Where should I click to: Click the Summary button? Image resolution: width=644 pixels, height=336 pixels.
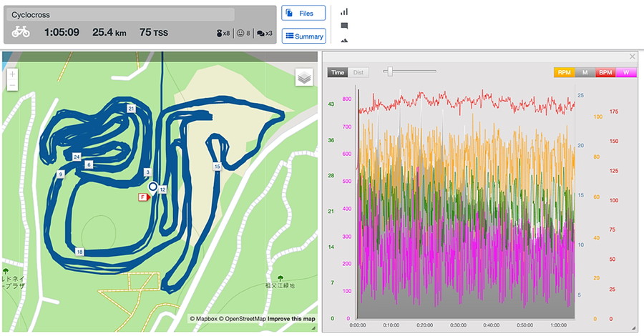[303, 36]
